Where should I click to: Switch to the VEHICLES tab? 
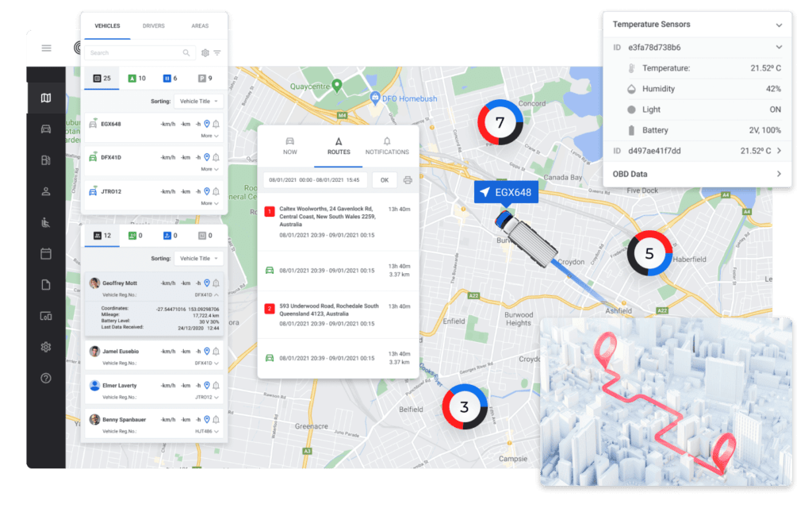point(107,26)
